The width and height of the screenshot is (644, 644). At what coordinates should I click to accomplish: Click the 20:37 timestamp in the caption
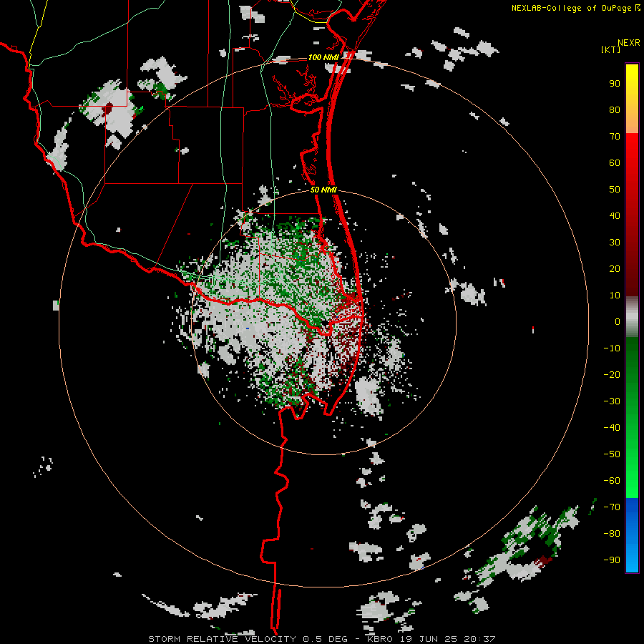coord(480,639)
